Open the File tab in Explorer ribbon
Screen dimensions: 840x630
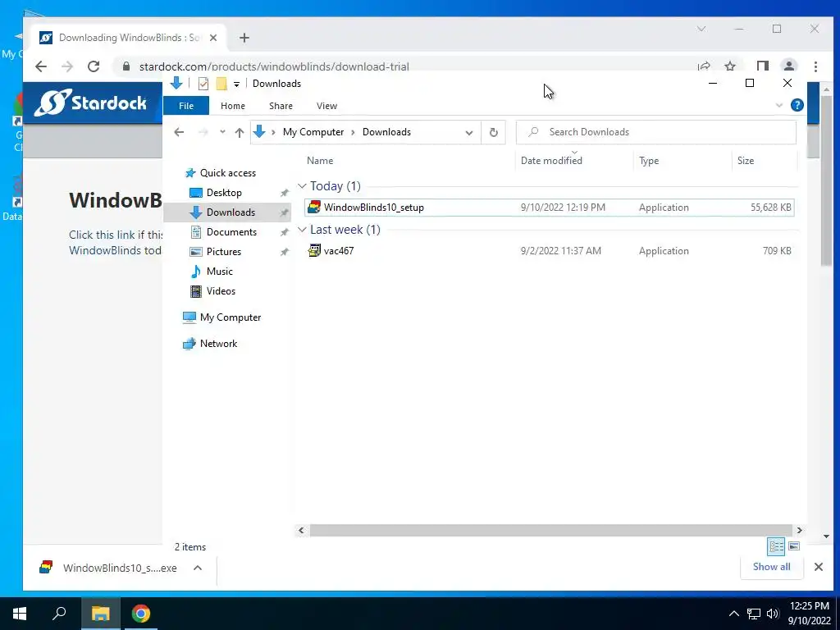[x=186, y=106]
